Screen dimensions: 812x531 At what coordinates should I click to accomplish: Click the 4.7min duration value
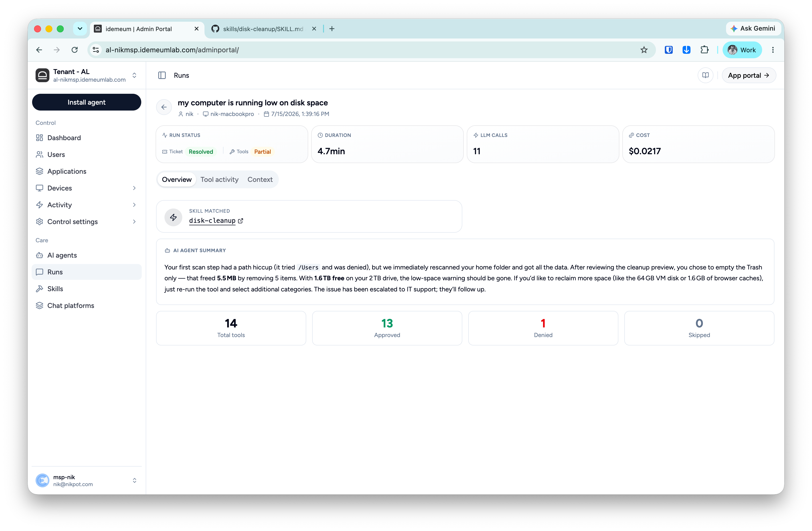click(x=331, y=151)
